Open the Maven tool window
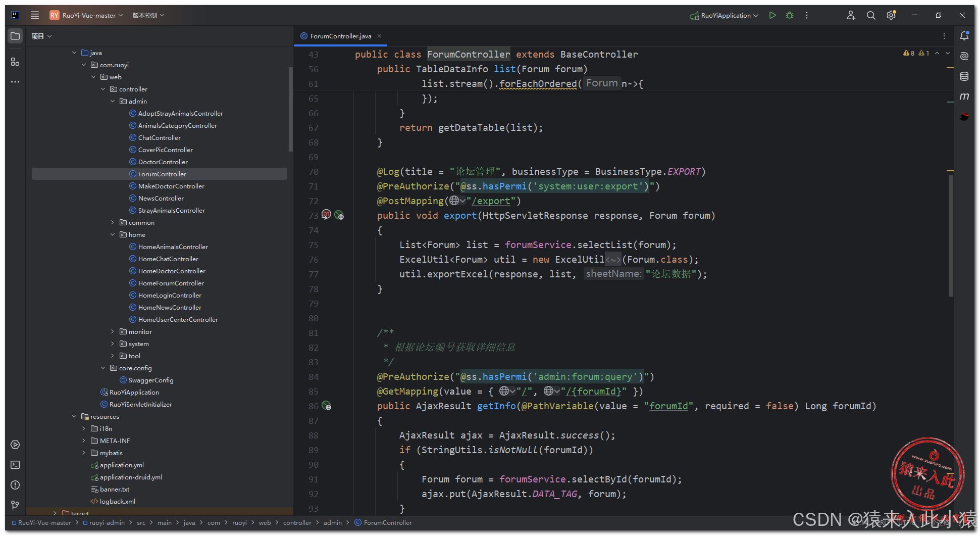Image resolution: width=980 pixels, height=536 pixels. (x=964, y=96)
